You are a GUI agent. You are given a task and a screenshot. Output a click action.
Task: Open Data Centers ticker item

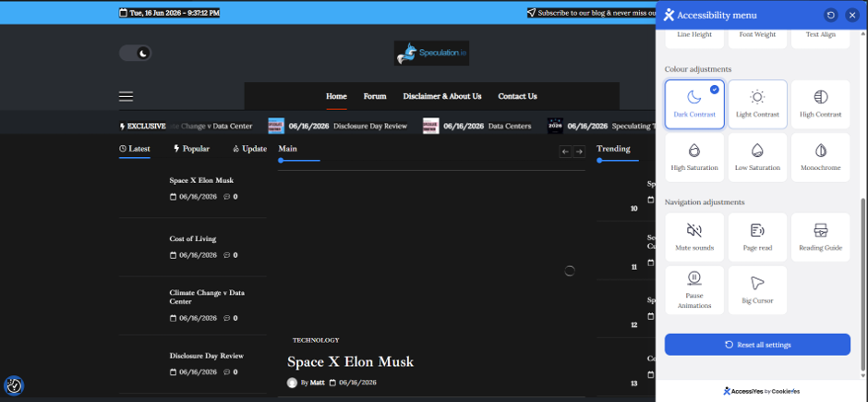pos(510,127)
